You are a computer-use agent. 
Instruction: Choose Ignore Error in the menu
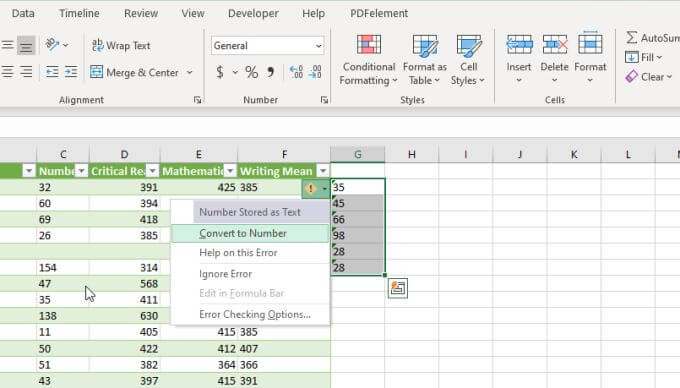[x=250, y=274]
